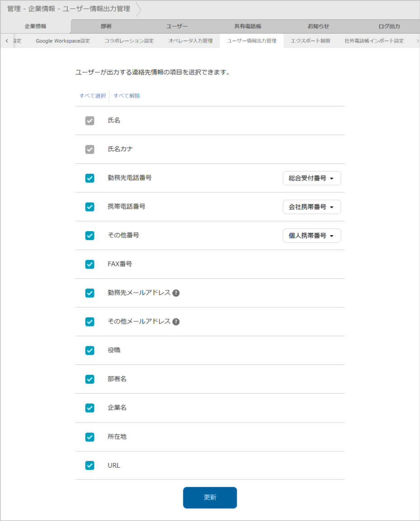Click the left arrow to scroll the settings tabs
The height and width of the screenshot is (521, 420).
point(6,41)
